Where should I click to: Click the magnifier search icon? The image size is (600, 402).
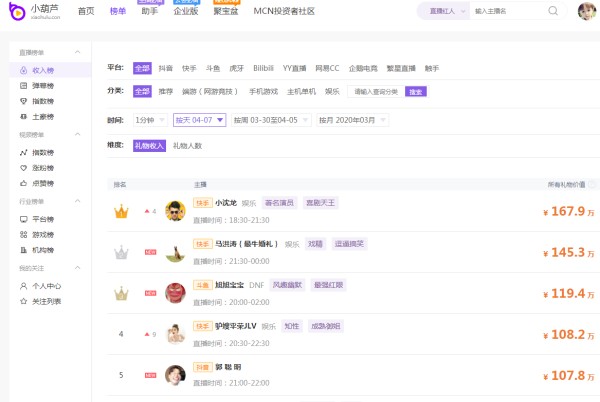[x=553, y=11]
